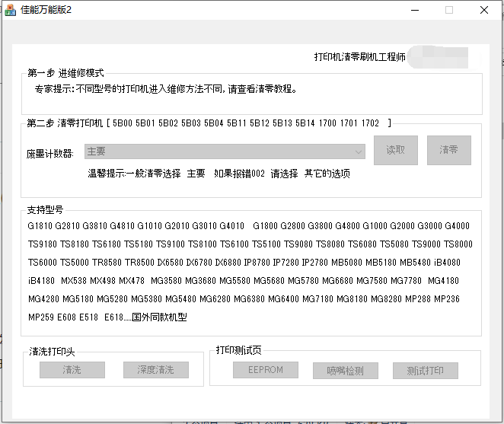Click the app icon in the title bar
Viewport: 504px width, 424px height.
click(10, 11)
